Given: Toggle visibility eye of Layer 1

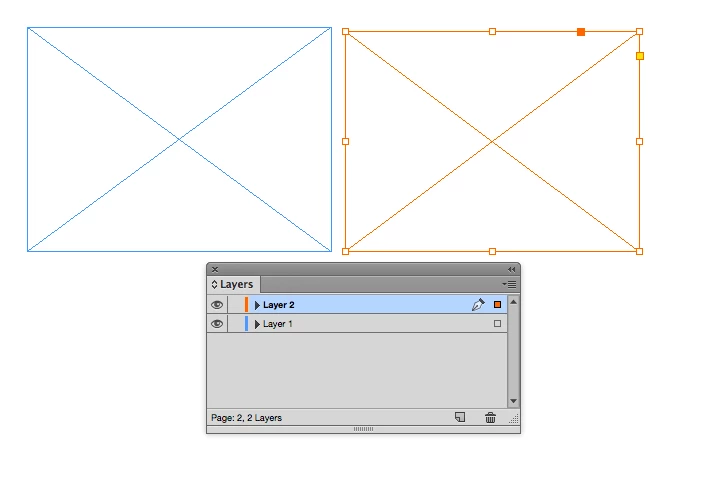Looking at the screenshot, I should click(x=217, y=324).
